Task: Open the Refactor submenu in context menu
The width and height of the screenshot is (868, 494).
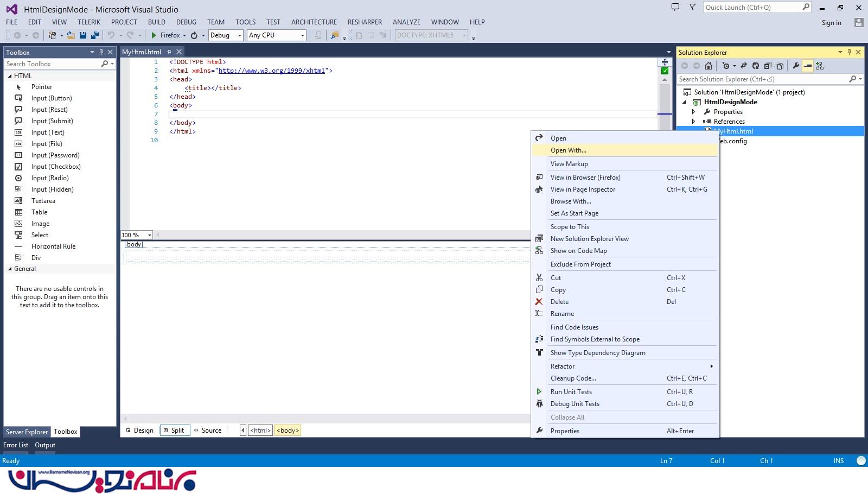Action: click(625, 366)
